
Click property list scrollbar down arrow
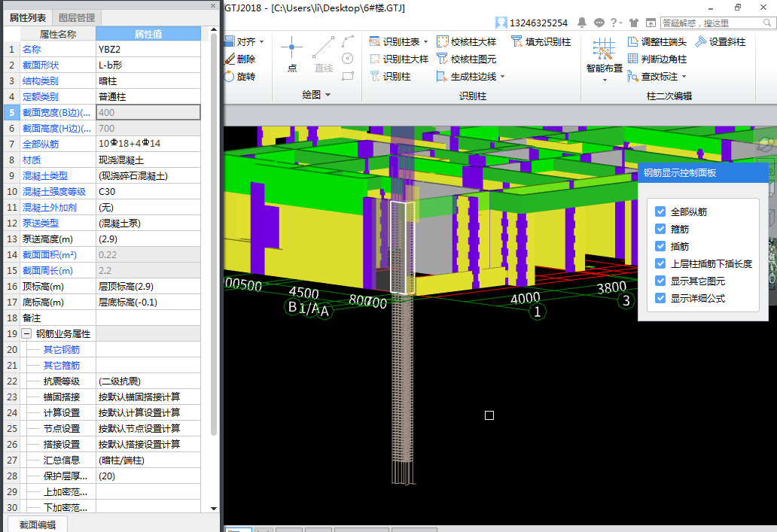click(214, 508)
